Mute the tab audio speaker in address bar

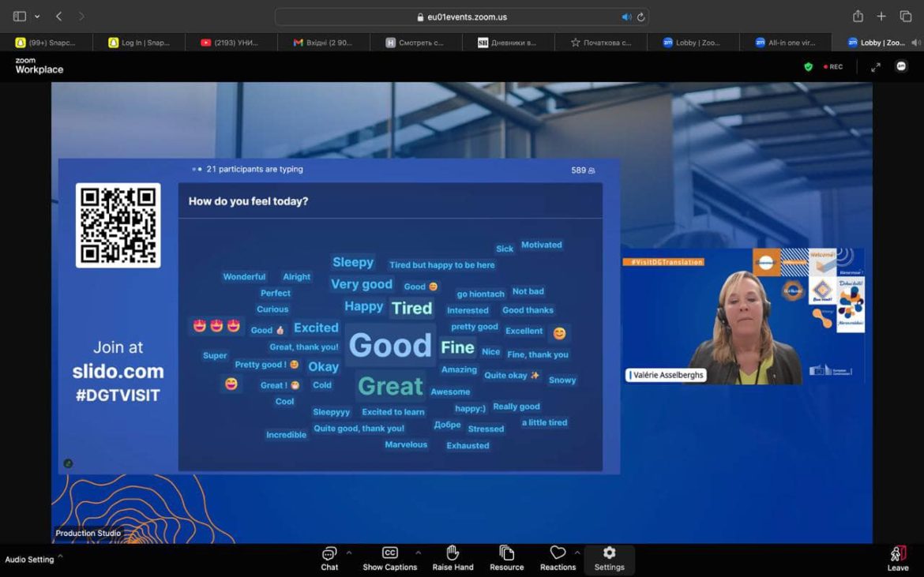pos(626,17)
